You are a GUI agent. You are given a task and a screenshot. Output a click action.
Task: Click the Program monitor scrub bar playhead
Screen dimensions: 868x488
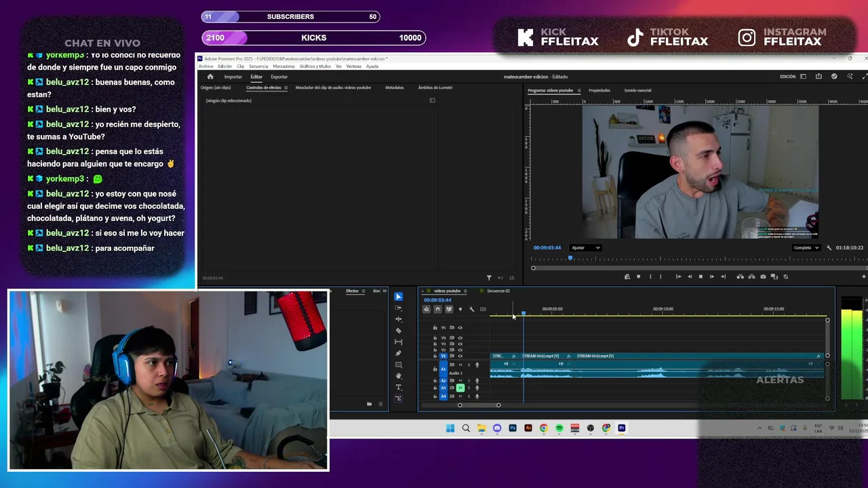[570, 258]
